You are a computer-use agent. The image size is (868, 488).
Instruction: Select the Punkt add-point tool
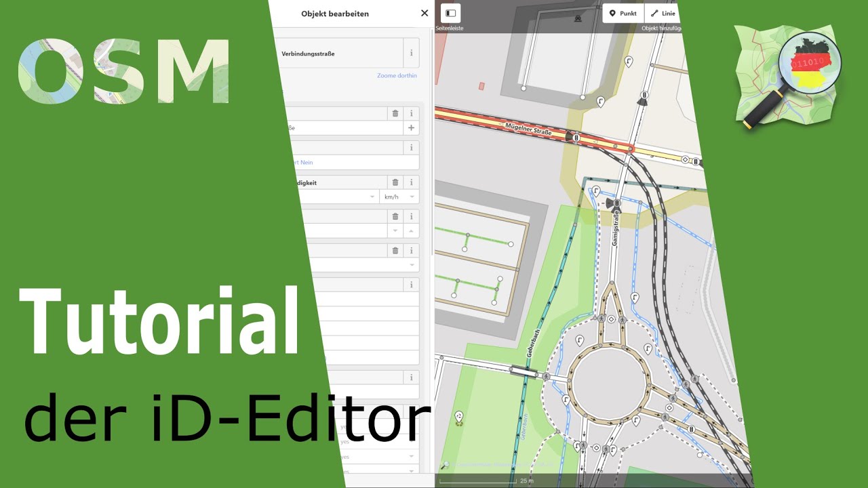click(623, 14)
